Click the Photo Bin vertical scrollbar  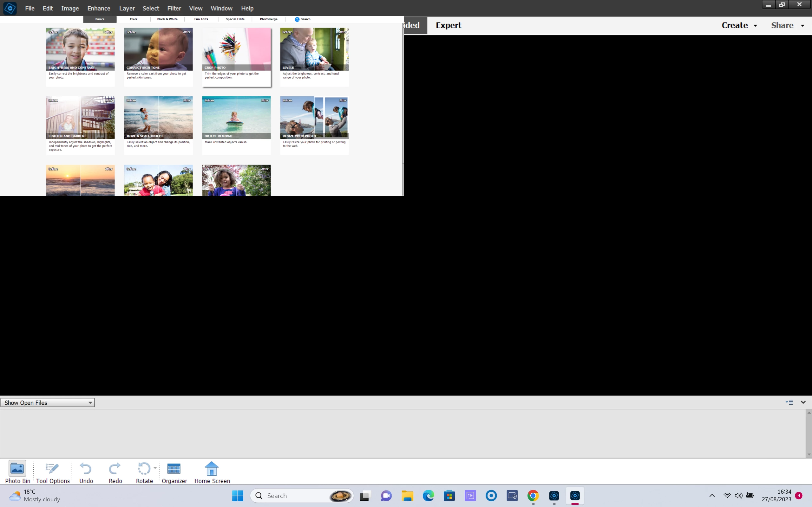[809, 433]
